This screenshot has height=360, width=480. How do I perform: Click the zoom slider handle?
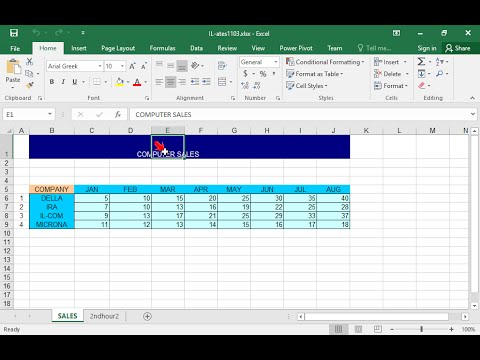pyautogui.click(x=421, y=329)
